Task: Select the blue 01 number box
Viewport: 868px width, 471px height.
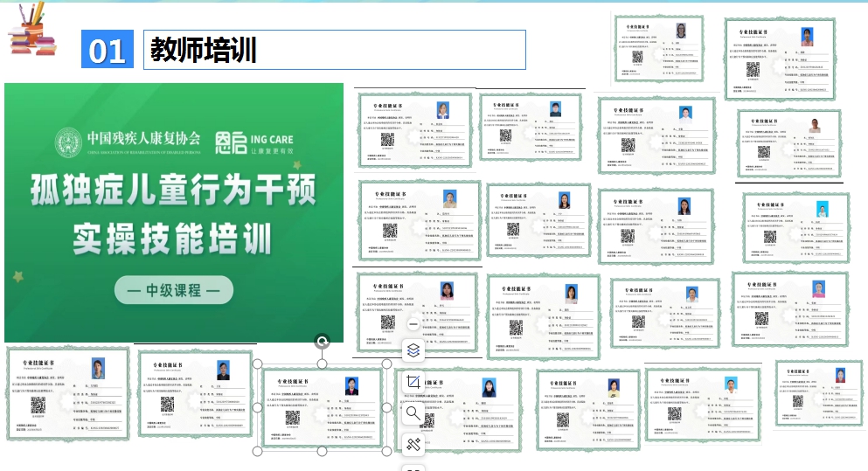Action: pyautogui.click(x=108, y=49)
